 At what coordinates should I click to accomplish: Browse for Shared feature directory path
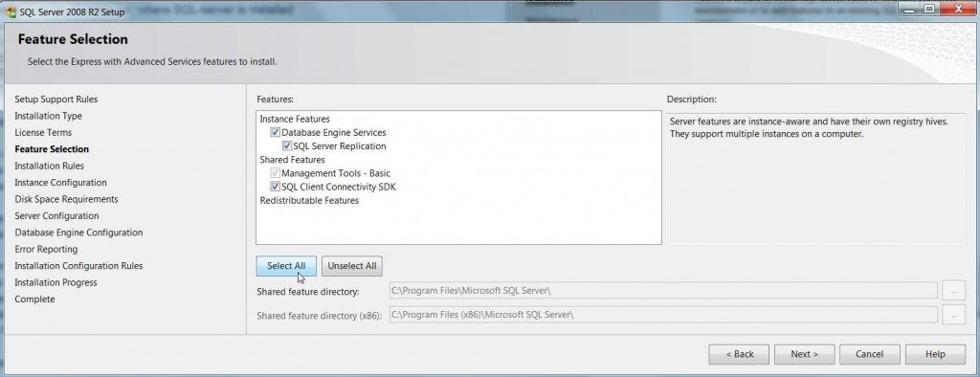(x=954, y=291)
